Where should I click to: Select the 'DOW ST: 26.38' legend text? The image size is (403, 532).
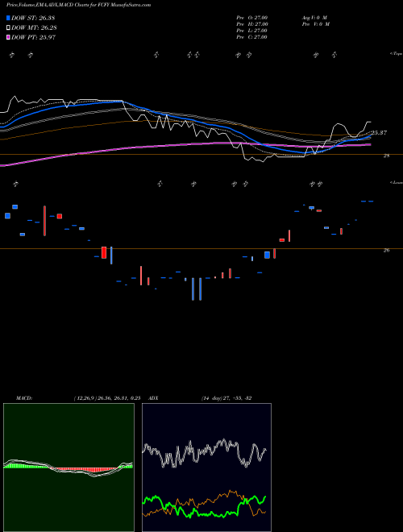33,18
